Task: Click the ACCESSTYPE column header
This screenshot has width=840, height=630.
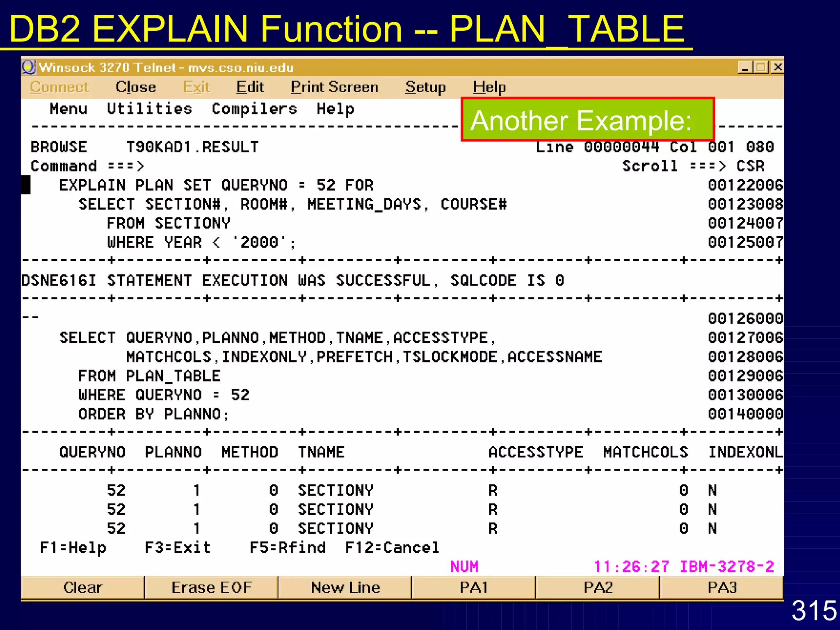Action: (x=536, y=452)
